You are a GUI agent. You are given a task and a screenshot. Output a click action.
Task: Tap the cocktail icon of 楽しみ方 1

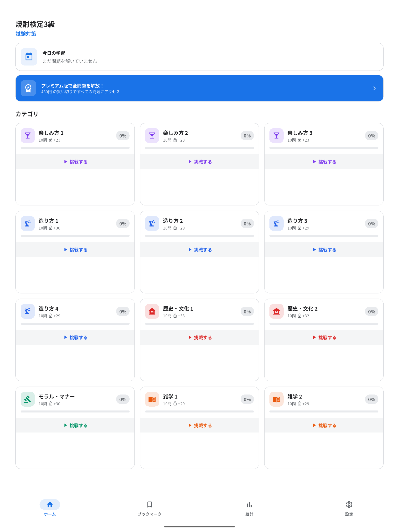tap(28, 136)
